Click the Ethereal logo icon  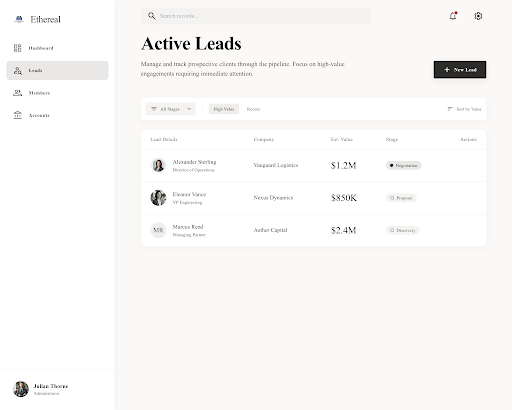pyautogui.click(x=19, y=19)
